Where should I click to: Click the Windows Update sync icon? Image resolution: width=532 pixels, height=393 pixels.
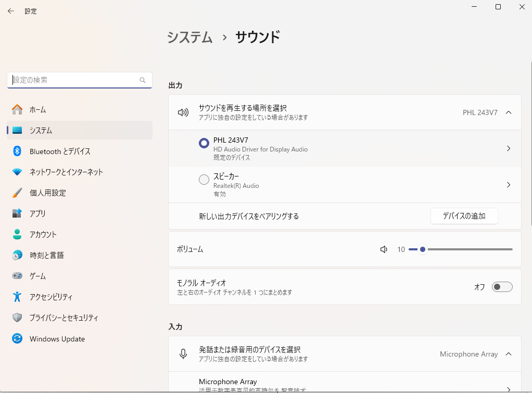pyautogui.click(x=17, y=339)
